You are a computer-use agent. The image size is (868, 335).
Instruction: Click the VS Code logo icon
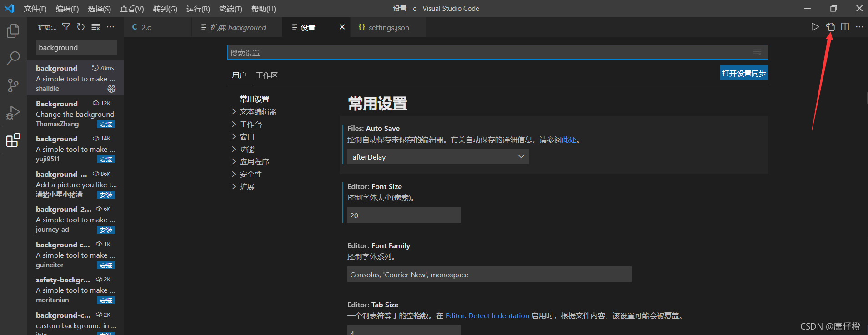(10, 9)
